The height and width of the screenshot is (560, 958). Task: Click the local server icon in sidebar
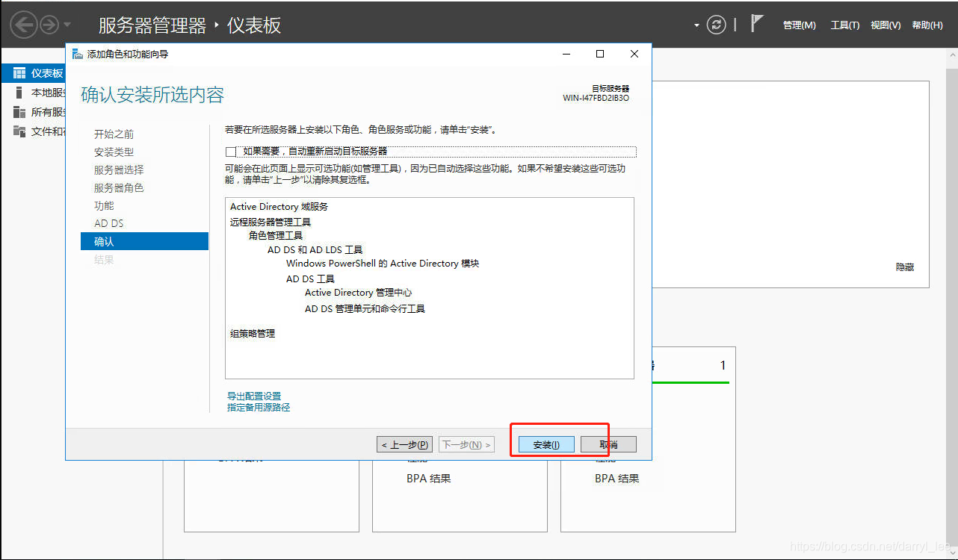coord(19,93)
